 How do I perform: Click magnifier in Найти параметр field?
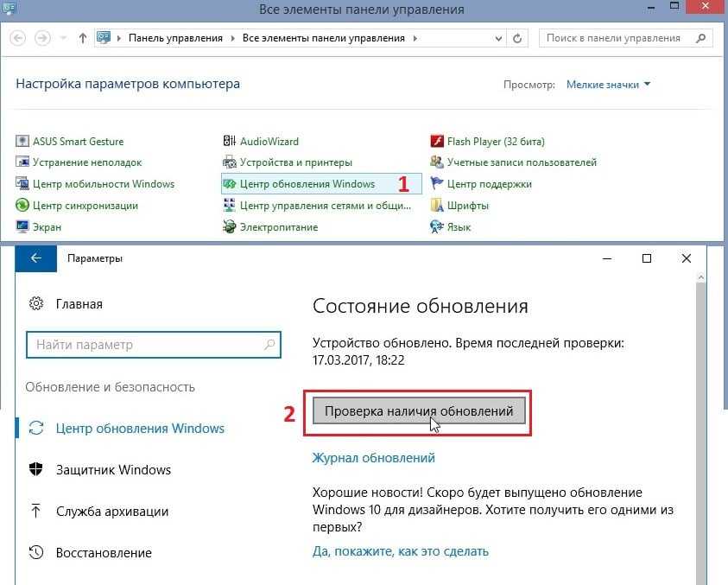pos(269,344)
